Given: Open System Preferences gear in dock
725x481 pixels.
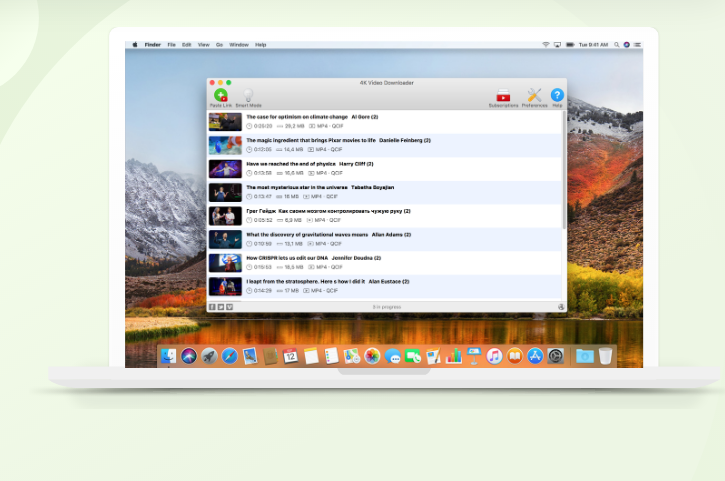Looking at the screenshot, I should [x=555, y=356].
